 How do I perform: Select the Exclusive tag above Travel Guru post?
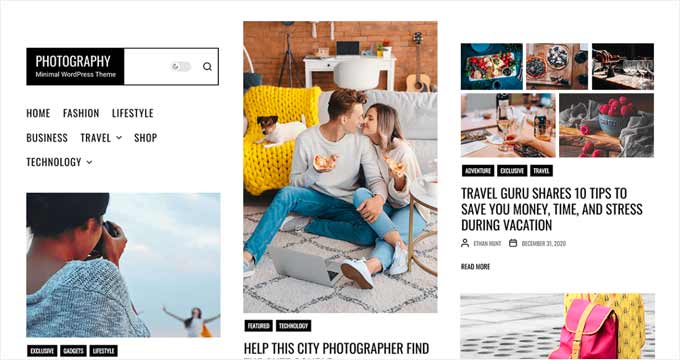tap(512, 171)
